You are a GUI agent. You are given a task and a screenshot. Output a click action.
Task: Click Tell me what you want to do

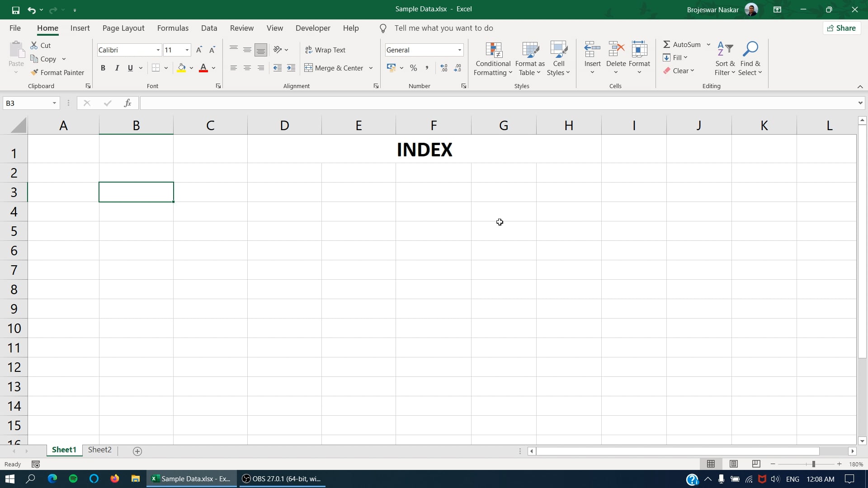click(443, 28)
